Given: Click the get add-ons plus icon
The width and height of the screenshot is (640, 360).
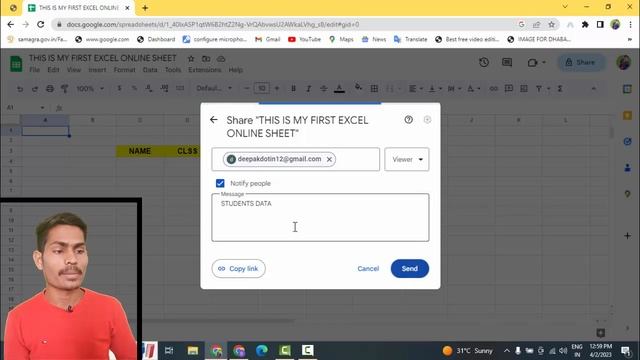Looking at the screenshot, I should click(627, 236).
